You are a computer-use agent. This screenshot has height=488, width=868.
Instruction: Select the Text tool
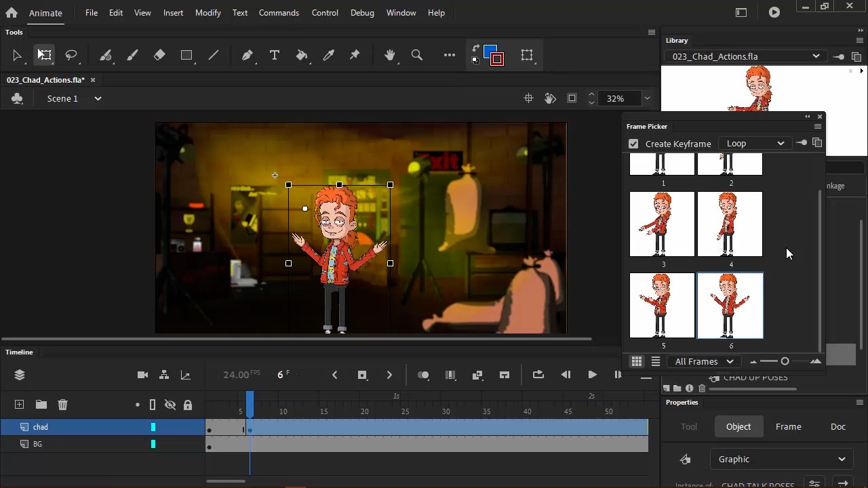coord(274,55)
